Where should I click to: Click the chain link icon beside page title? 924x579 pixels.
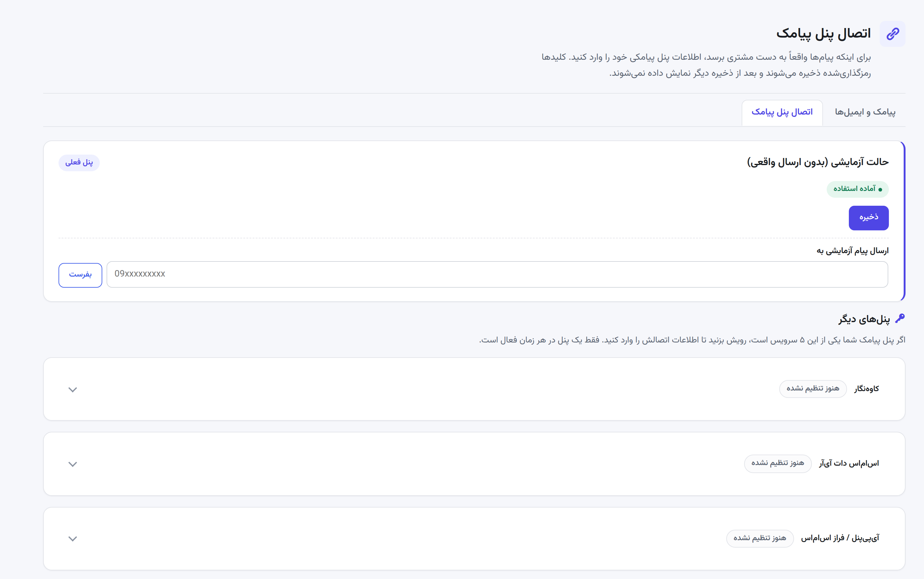(892, 34)
